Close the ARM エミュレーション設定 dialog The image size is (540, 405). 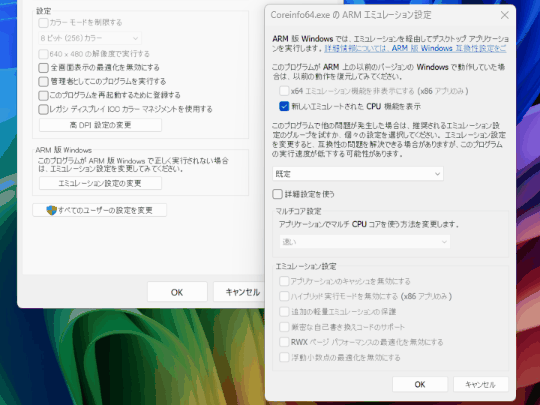(x=505, y=15)
